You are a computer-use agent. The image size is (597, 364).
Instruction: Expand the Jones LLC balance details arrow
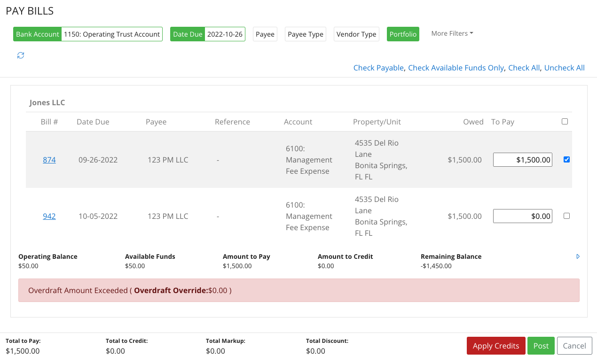[578, 256]
